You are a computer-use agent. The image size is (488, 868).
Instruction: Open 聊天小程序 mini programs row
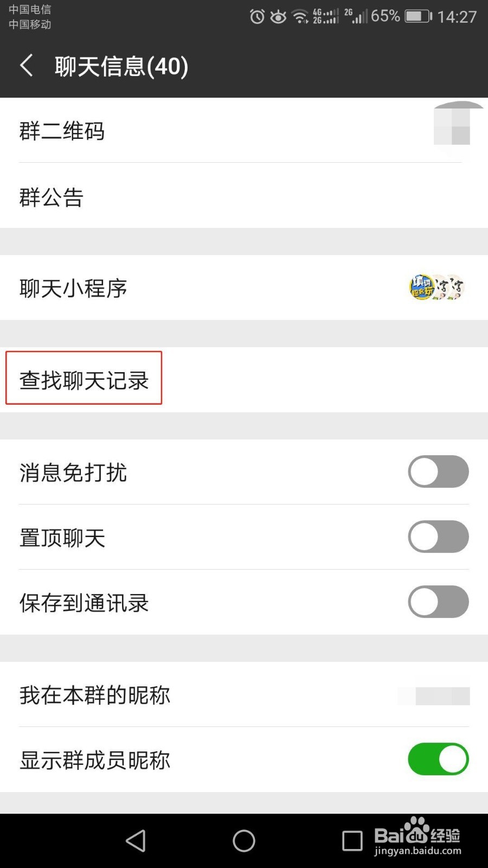244,288
